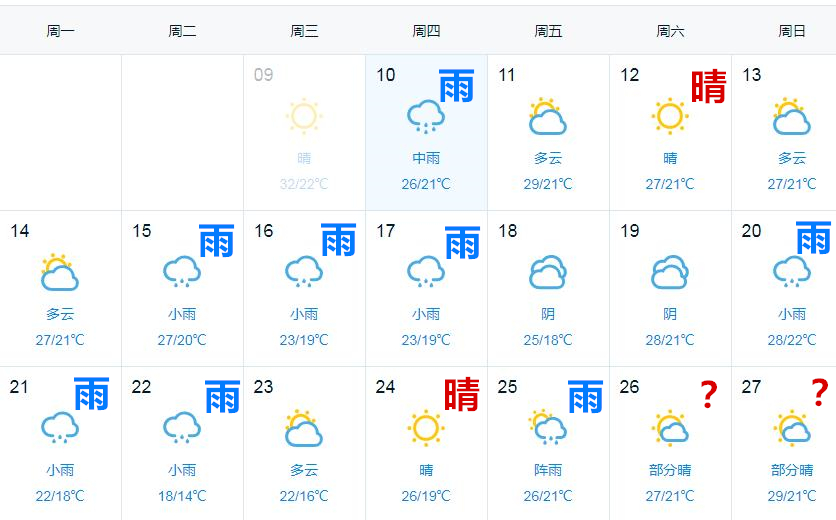Select the blue 雨 mark on day 21
The image size is (836, 520).
click(92, 394)
